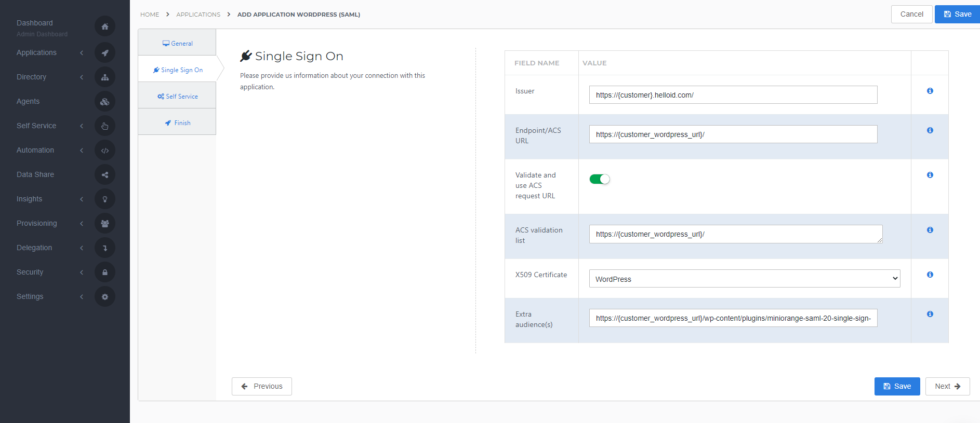Open the X509 Certificate dropdown
980x423 pixels.
(745, 279)
